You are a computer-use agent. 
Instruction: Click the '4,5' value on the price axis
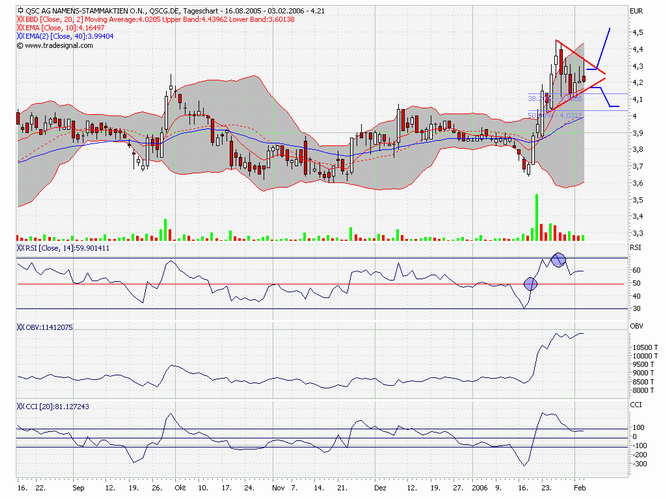[638, 32]
